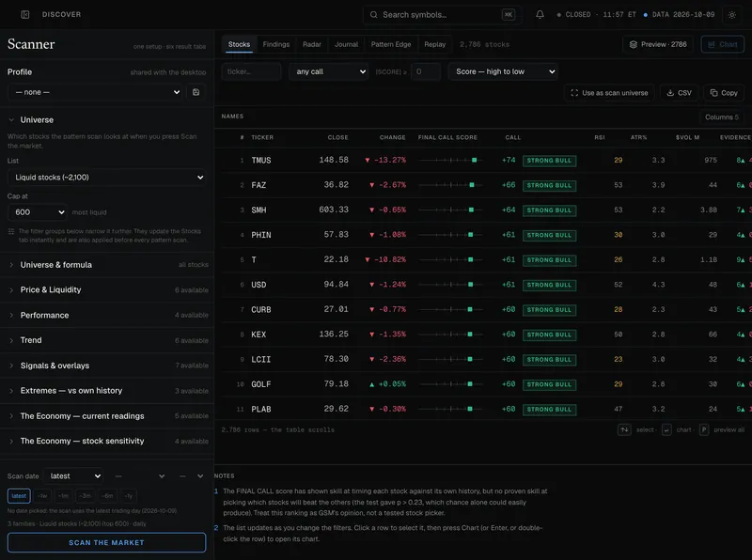
Task: Click the PLAB final call score bar
Action: (x=450, y=409)
